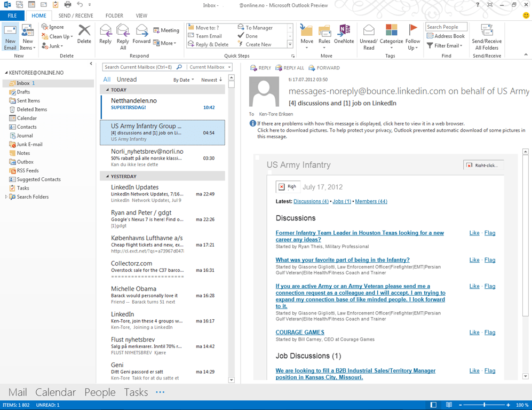The width and height of the screenshot is (532, 410).
Task: Select the Move to: ? quick step
Action: (204, 27)
